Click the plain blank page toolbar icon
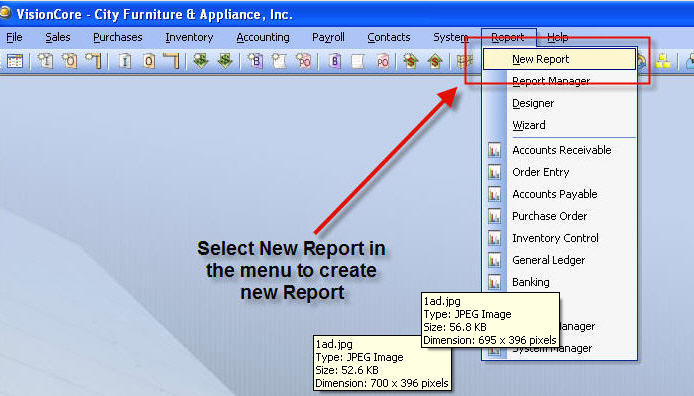The width and height of the screenshot is (694, 396). click(x=358, y=61)
